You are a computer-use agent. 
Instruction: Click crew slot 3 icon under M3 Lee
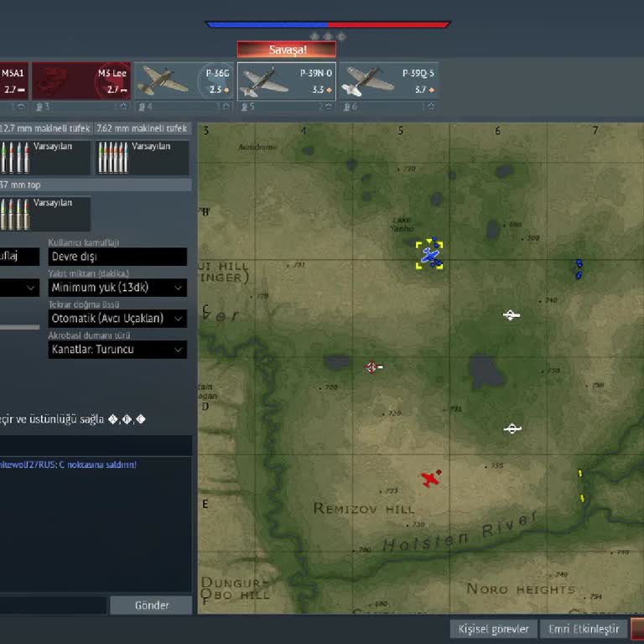click(39, 107)
